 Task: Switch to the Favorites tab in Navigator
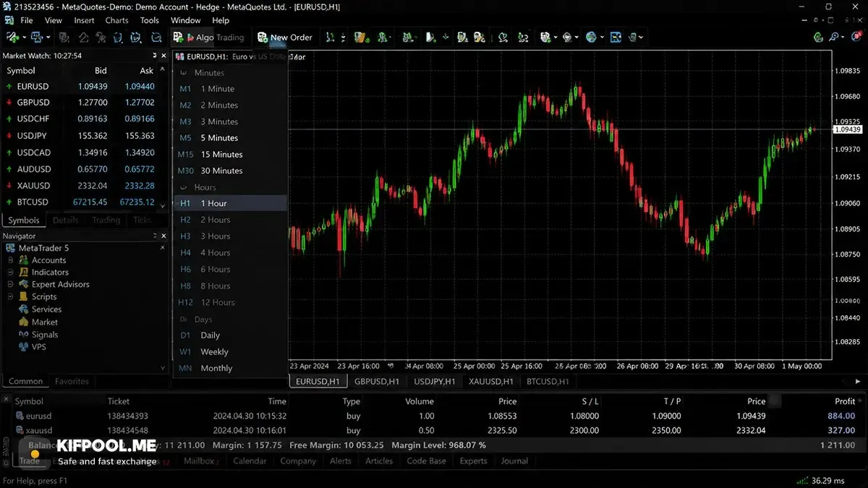click(x=72, y=381)
